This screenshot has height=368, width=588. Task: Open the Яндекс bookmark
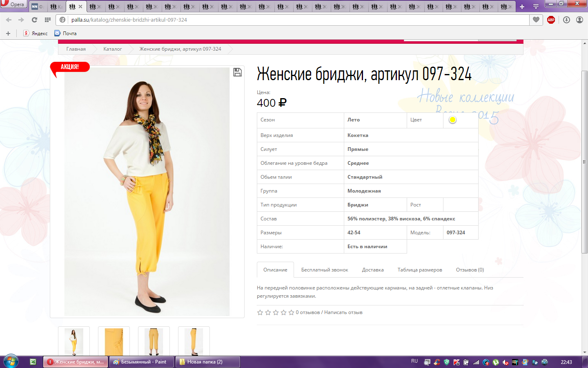[x=36, y=34]
